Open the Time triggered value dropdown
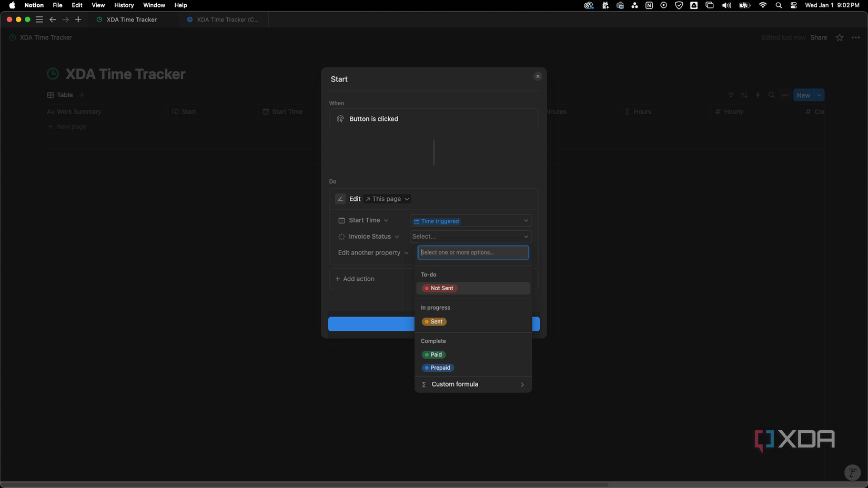The image size is (868, 488). [x=471, y=221]
